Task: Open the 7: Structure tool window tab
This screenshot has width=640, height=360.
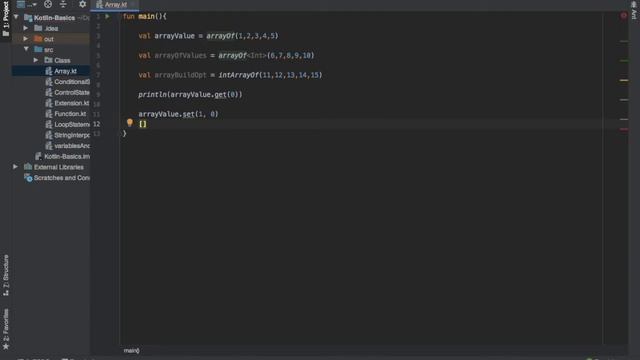Action: (x=6, y=275)
